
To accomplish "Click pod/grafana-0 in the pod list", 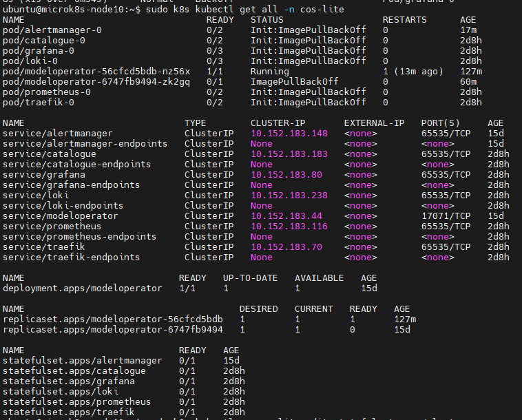I will 39,51.
